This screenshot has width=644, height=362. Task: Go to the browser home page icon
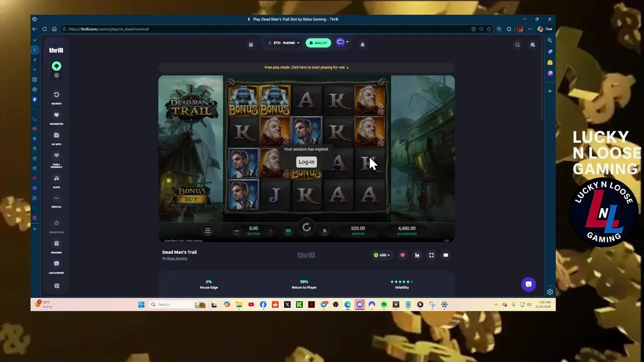point(54,29)
